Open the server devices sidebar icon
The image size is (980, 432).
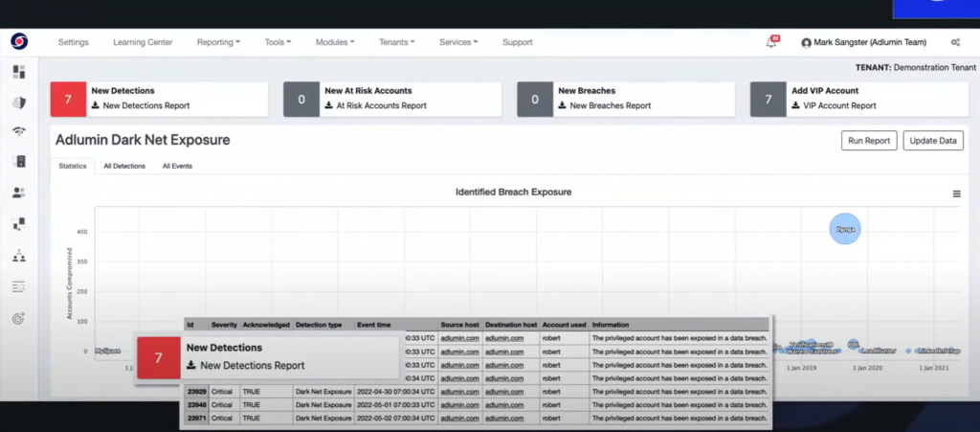[x=19, y=161]
